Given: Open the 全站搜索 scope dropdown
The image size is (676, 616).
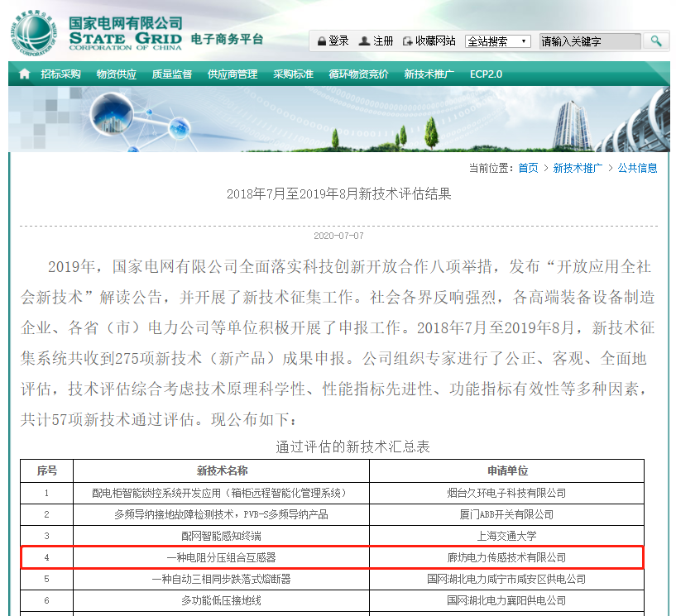Looking at the screenshot, I should pos(497,41).
